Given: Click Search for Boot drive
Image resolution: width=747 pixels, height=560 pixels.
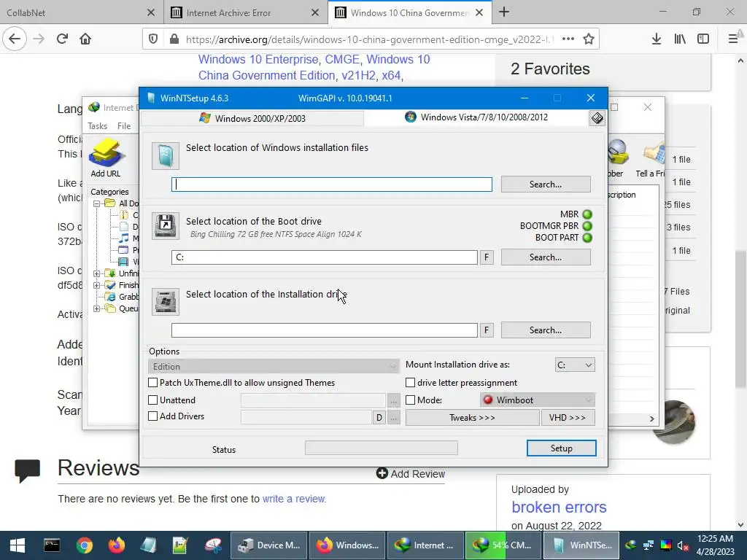Looking at the screenshot, I should tap(546, 257).
